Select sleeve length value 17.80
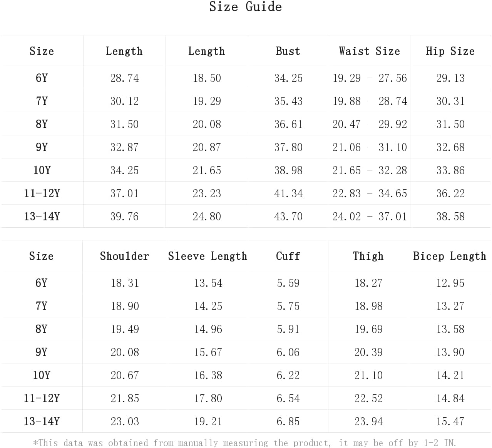This screenshot has width=492, height=448. tap(208, 398)
